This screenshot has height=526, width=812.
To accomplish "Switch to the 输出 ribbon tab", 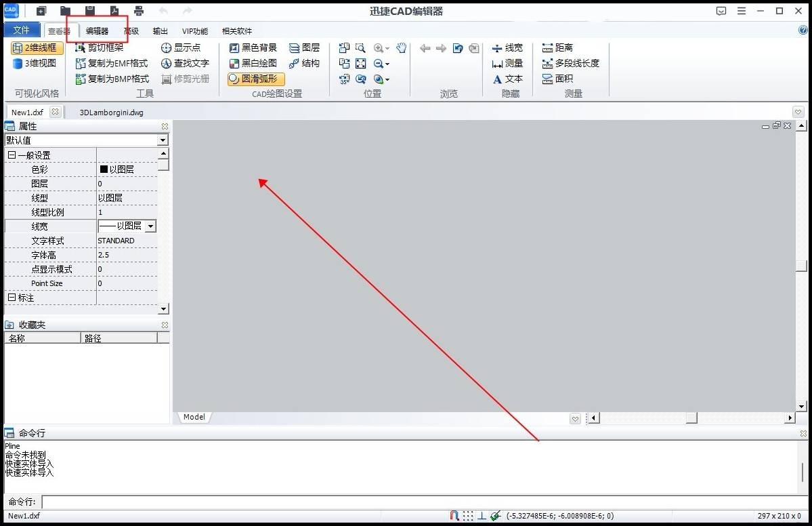I will [160, 31].
